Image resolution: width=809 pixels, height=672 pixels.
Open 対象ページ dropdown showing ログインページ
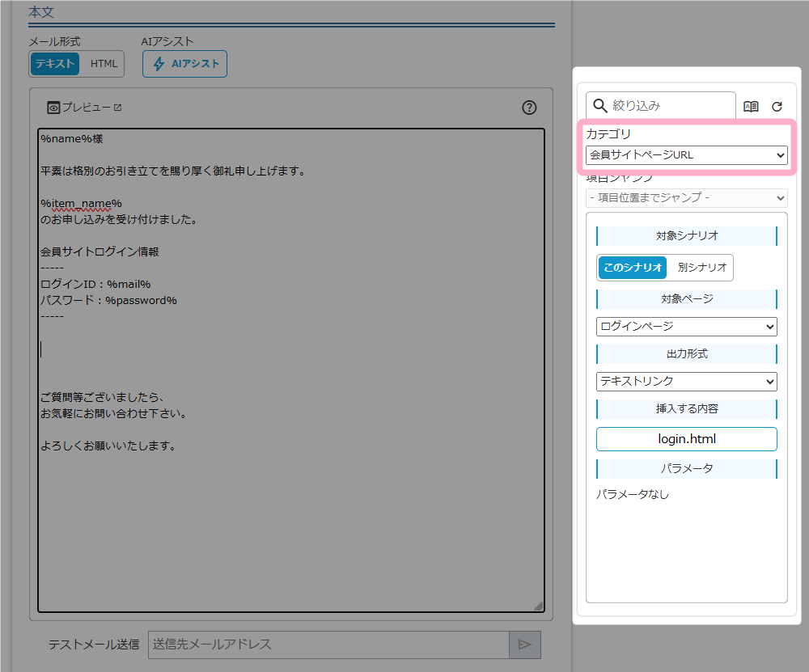(686, 327)
